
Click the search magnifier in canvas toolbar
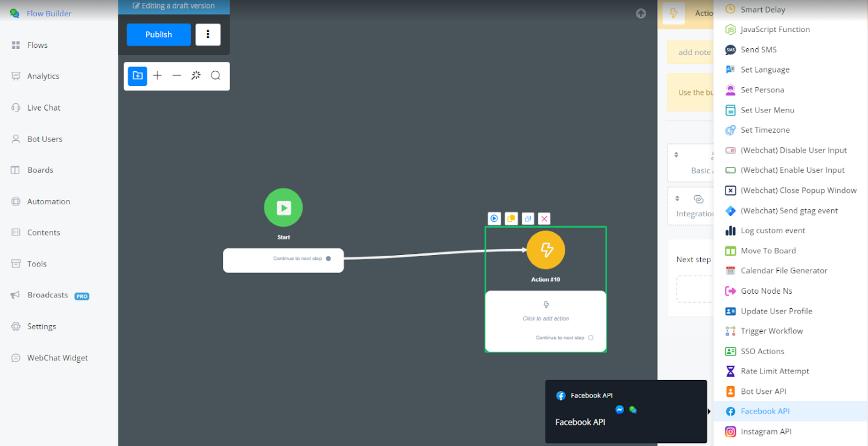point(215,76)
